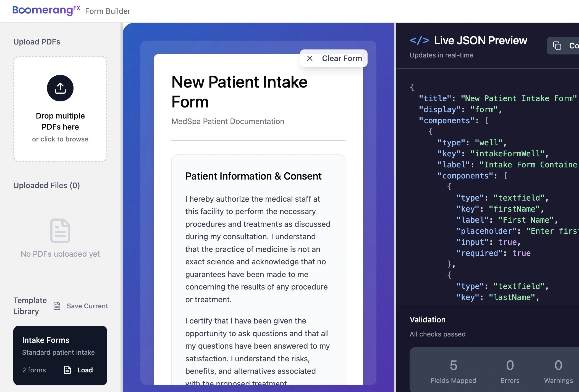Click the "input": true JSON line

[488, 242]
